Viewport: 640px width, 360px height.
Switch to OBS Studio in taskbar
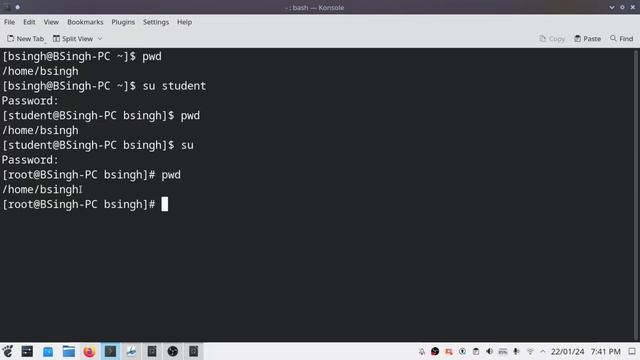pyautogui.click(x=173, y=351)
